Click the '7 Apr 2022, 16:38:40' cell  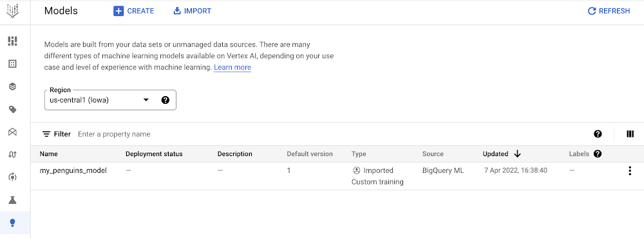516,170
